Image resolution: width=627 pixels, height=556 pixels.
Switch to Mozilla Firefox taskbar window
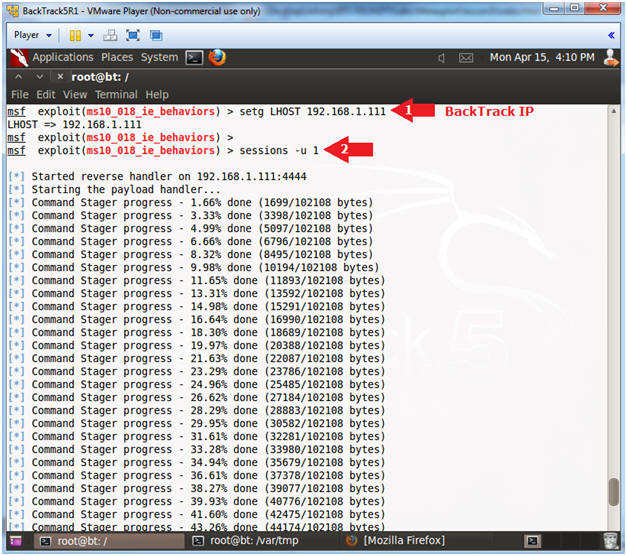[396, 541]
